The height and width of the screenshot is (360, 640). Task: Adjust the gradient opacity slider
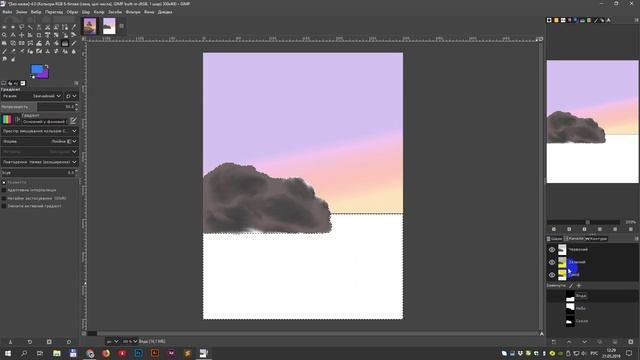pyautogui.click(x=39, y=107)
